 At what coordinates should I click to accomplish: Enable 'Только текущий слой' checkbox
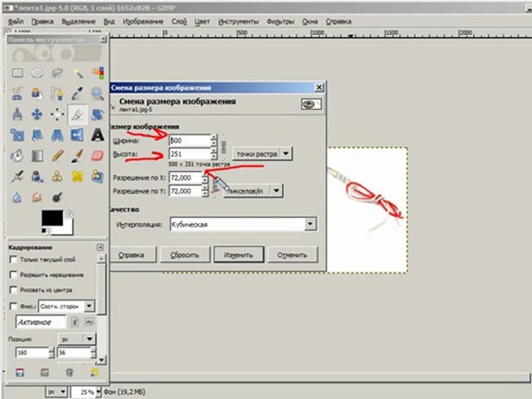[x=13, y=259]
